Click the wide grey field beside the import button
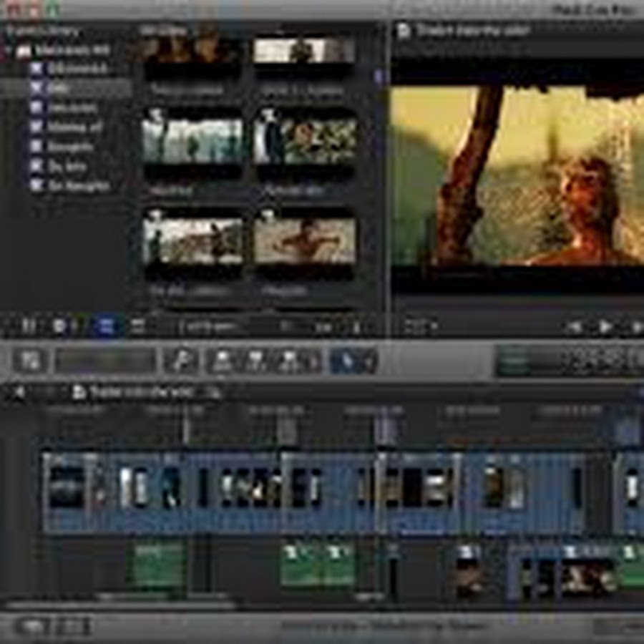644x644 pixels. (106, 361)
